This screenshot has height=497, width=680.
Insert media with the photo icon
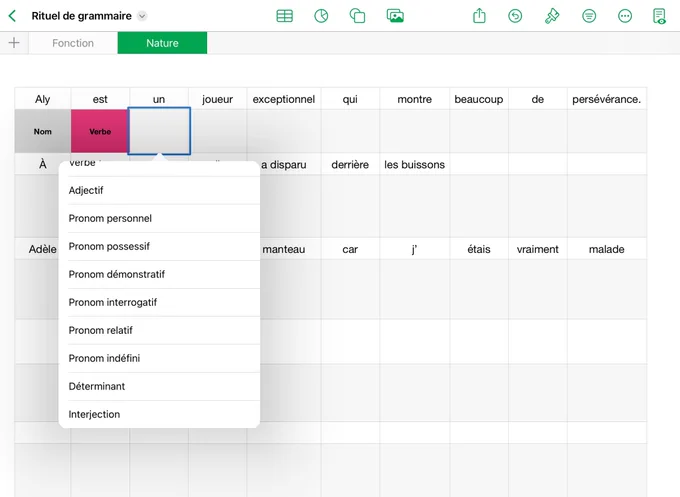(395, 16)
